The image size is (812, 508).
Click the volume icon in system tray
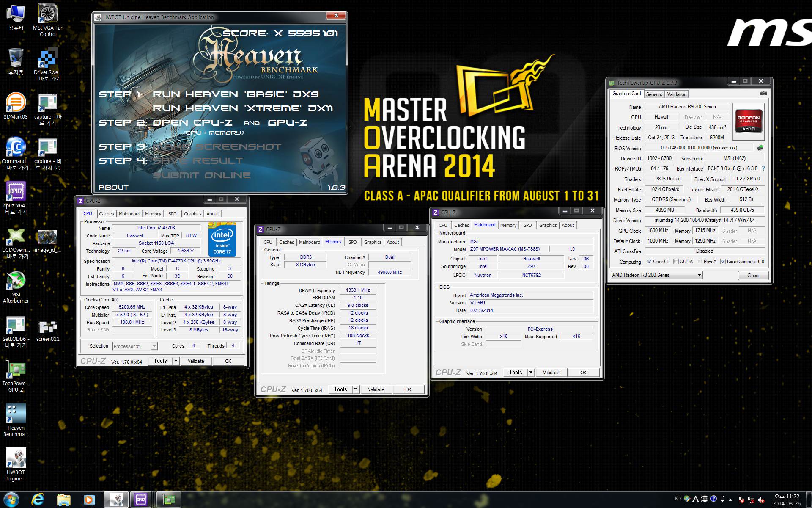(761, 500)
